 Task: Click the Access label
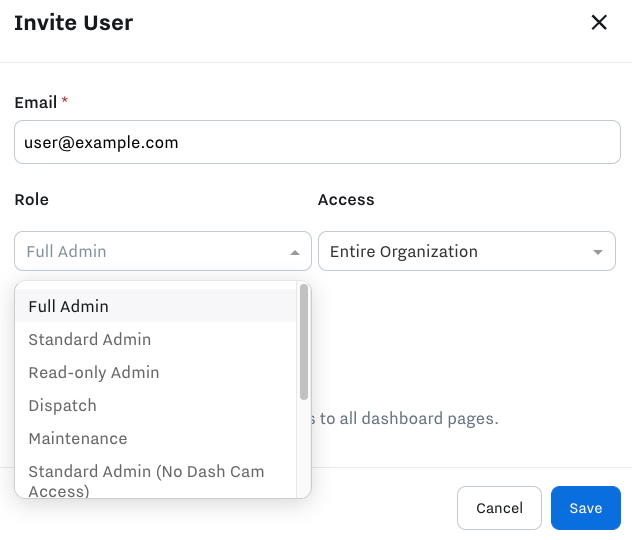(346, 199)
